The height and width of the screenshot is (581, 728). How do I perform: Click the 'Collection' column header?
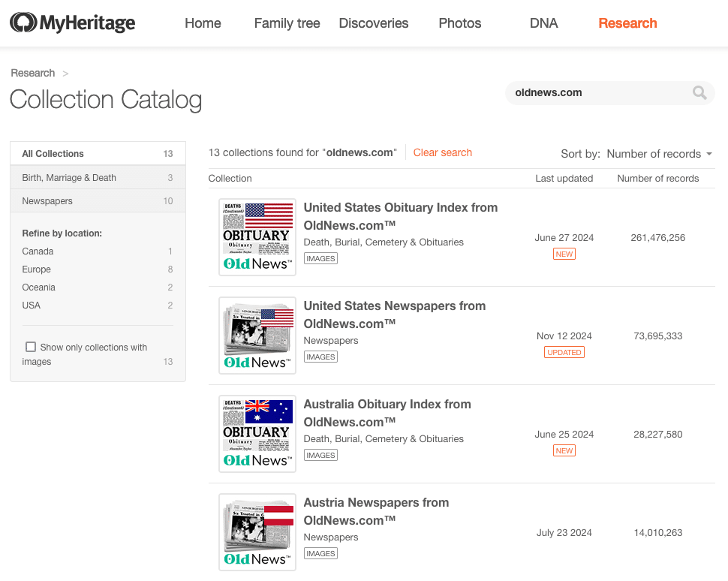coord(230,179)
